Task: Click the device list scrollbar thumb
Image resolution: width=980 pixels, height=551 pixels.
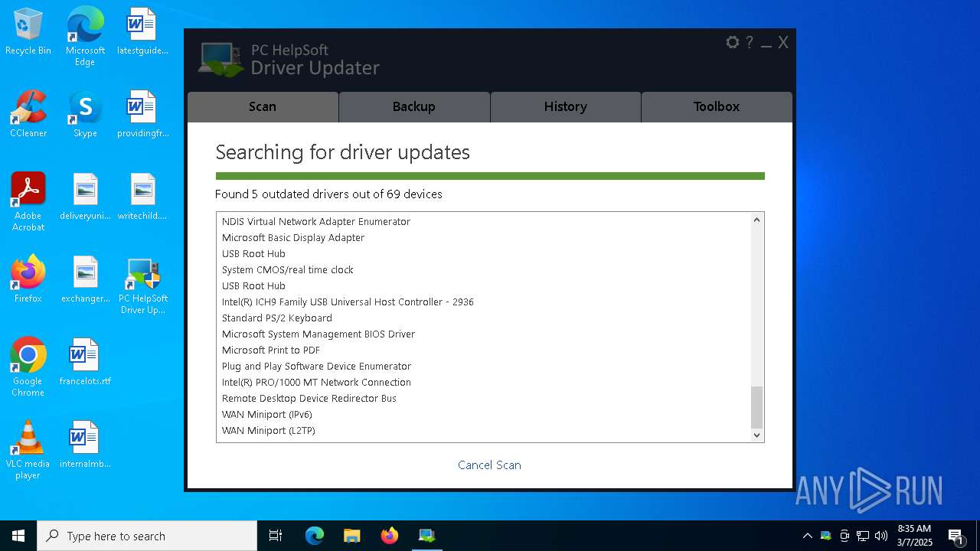Action: [756, 407]
